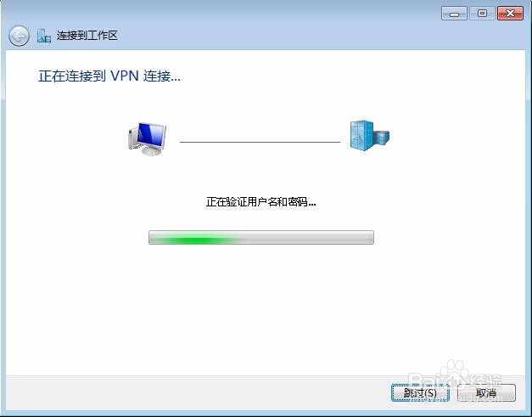
Task: Minimize the VPN connection window
Action: pyautogui.click(x=454, y=14)
